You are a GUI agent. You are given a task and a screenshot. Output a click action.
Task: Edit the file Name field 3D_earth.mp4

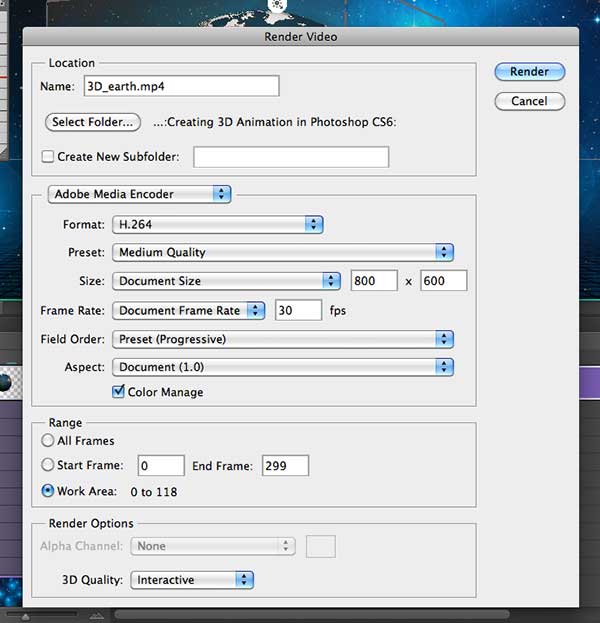click(182, 86)
